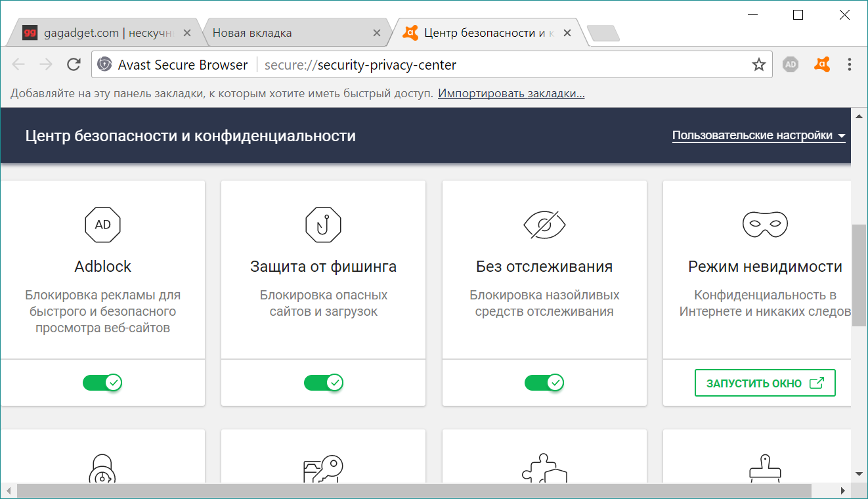Open the three-dot browser menu
Viewport: 868px width, 499px height.
pos(850,64)
